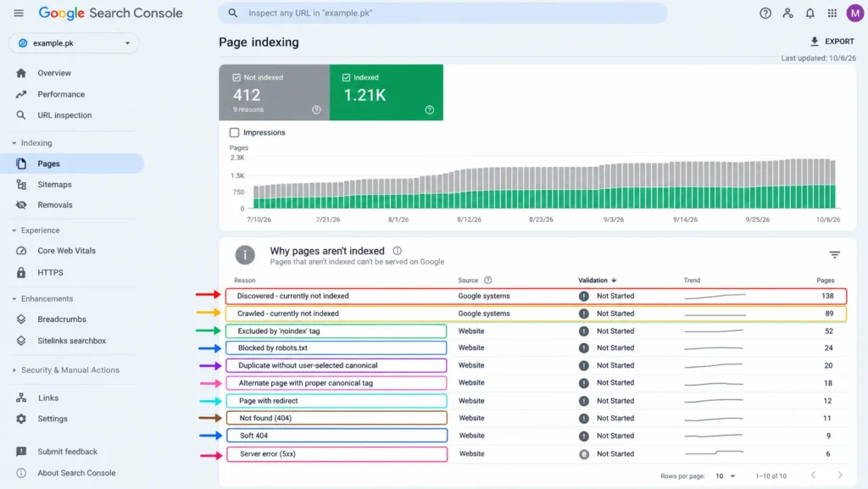Open Excluded by 'noindex' tag row
Screen dimensions: 868x489
pyautogui.click(x=536, y=331)
